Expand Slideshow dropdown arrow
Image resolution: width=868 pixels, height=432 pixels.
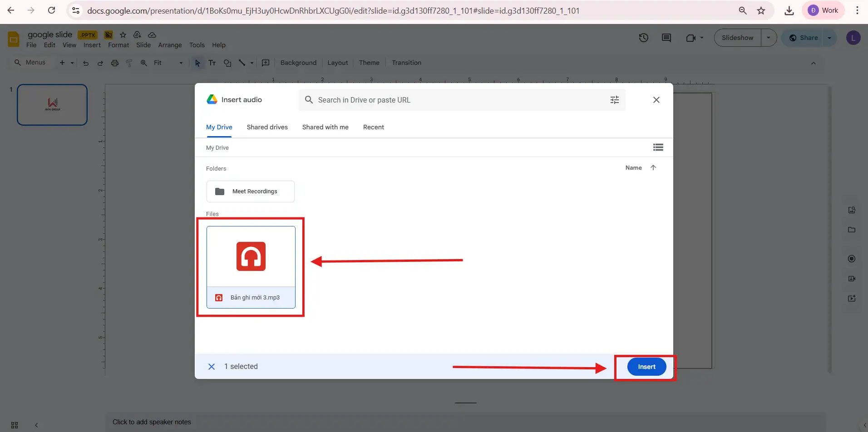click(x=768, y=38)
